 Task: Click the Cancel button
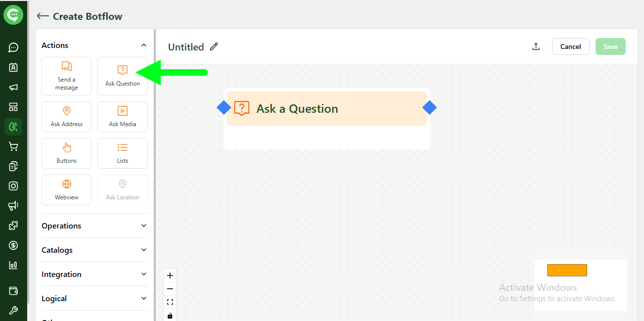pyautogui.click(x=570, y=46)
